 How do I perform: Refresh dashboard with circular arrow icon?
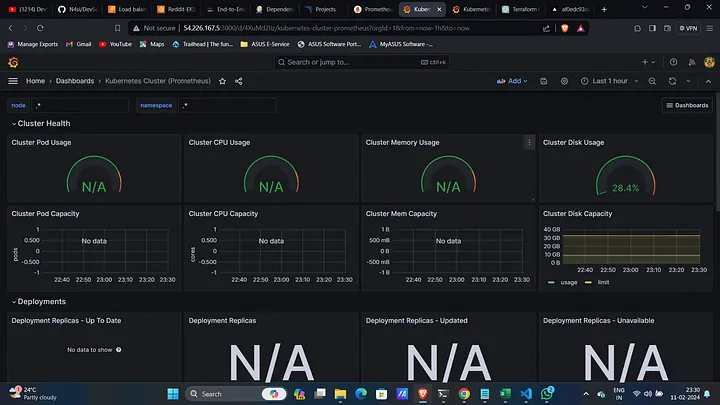click(672, 81)
